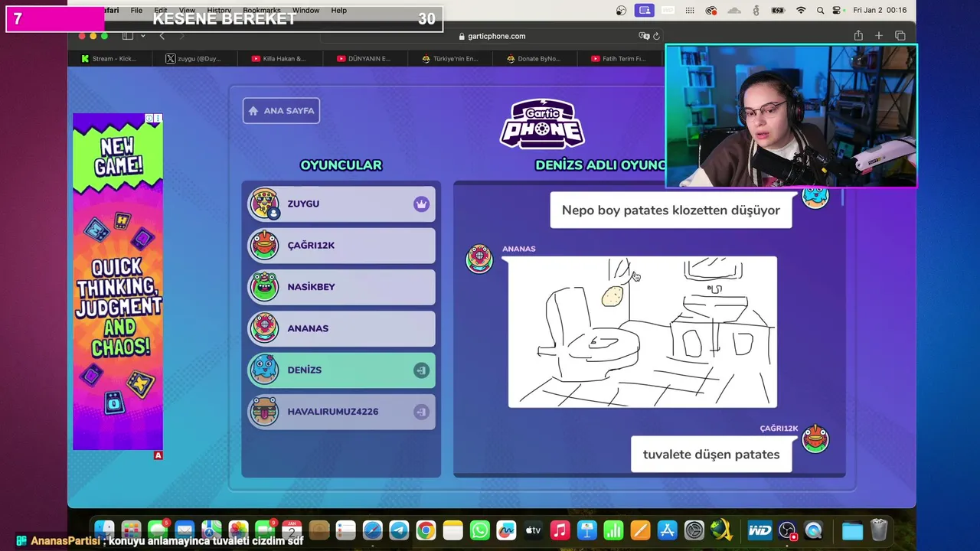
Task: Click HAVALIRUMUZ4226's burger avatar
Action: coord(264,412)
